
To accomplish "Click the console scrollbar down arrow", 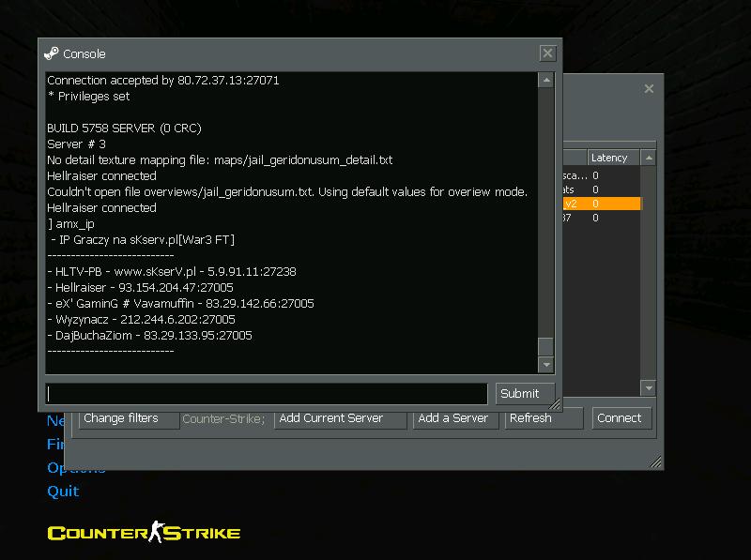I will pos(546,365).
